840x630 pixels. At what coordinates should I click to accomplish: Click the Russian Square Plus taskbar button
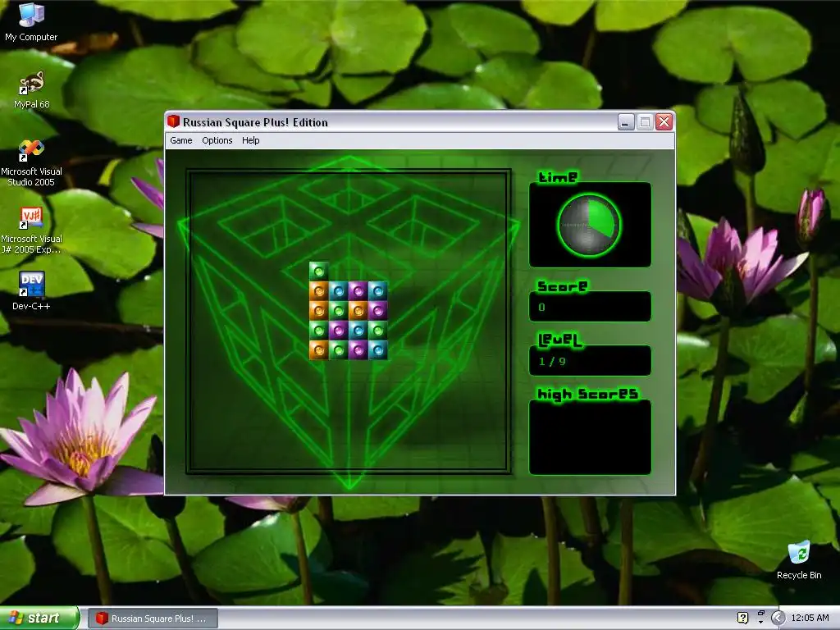coord(152,619)
